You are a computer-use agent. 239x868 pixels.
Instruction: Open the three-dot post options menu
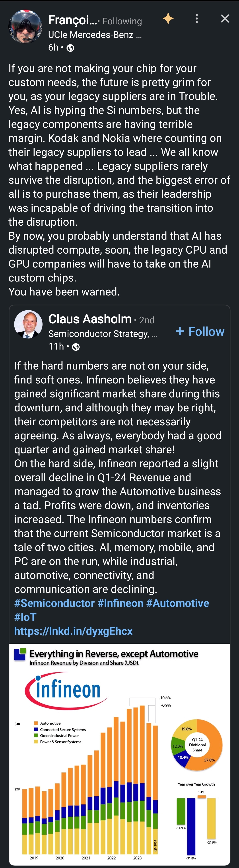click(x=197, y=19)
